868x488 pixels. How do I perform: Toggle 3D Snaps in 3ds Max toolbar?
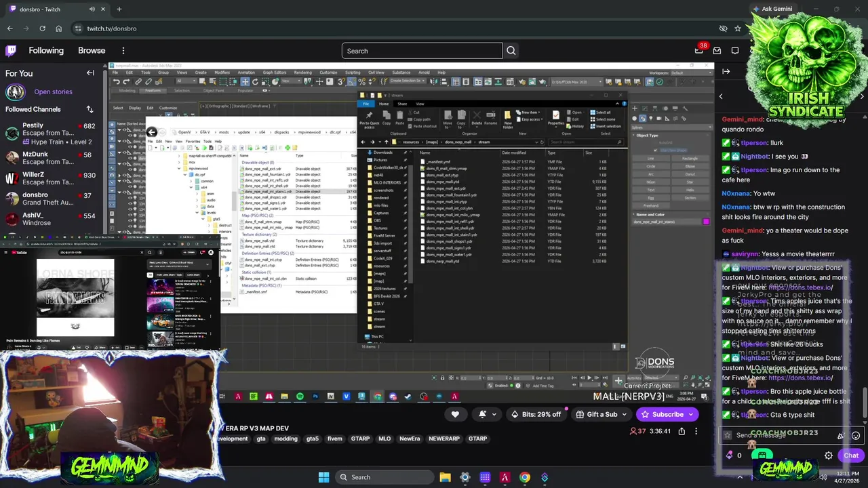(340, 81)
